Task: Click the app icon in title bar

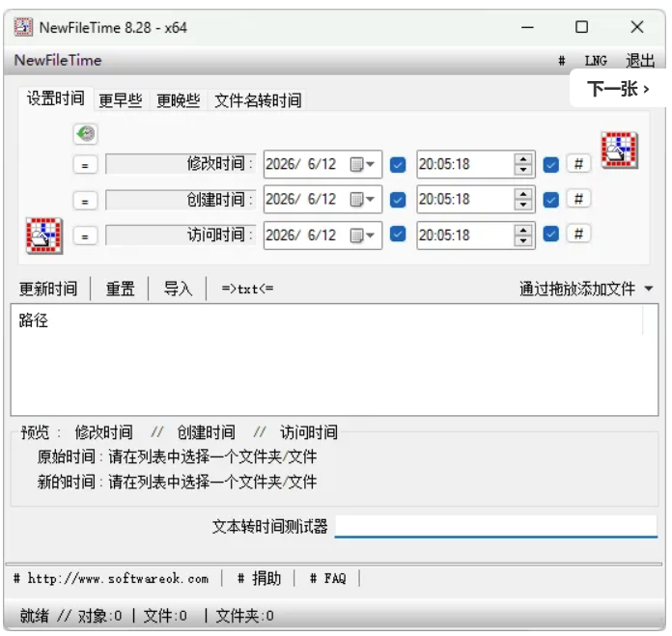Action: [x=23, y=27]
